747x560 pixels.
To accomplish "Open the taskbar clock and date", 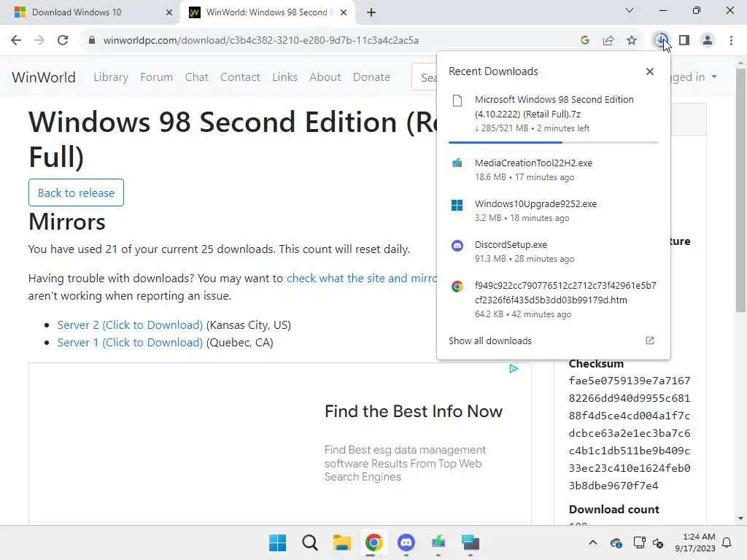I will pyautogui.click(x=695, y=542).
